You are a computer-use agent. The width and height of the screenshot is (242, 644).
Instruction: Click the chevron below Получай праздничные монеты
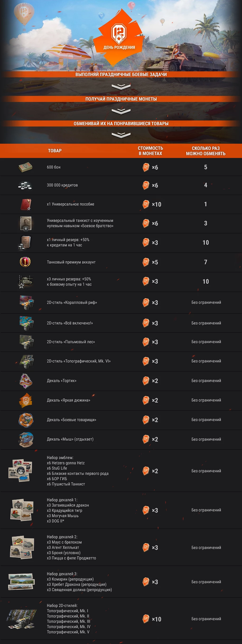click(121, 111)
